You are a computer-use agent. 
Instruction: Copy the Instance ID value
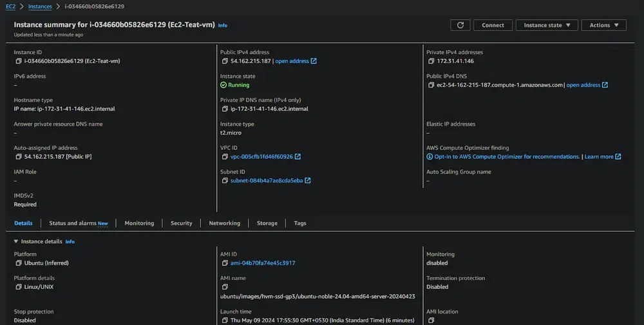pos(19,61)
